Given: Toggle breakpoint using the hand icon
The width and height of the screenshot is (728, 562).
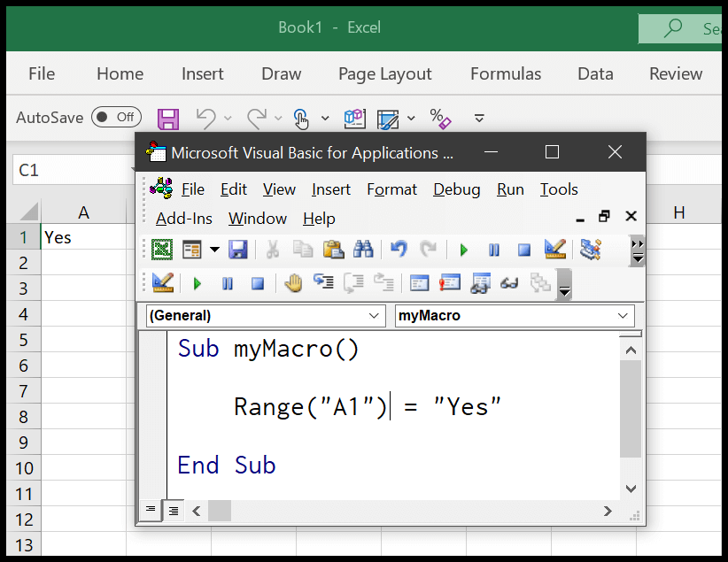Looking at the screenshot, I should 293,283.
